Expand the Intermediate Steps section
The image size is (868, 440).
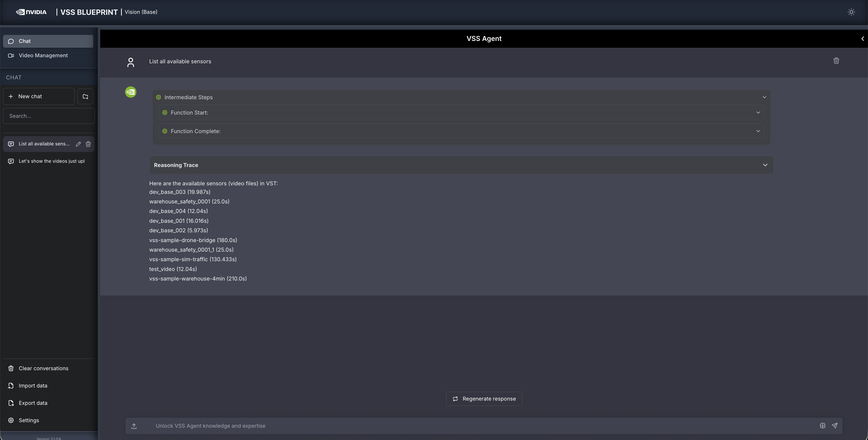coord(764,97)
